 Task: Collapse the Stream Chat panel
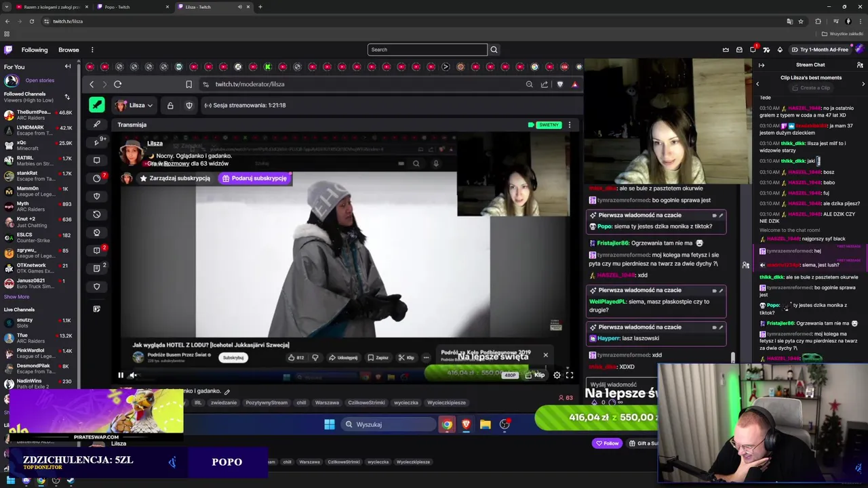762,65
